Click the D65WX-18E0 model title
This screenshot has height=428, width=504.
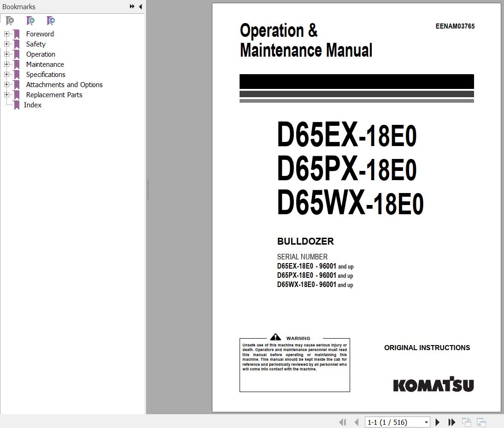coord(350,203)
